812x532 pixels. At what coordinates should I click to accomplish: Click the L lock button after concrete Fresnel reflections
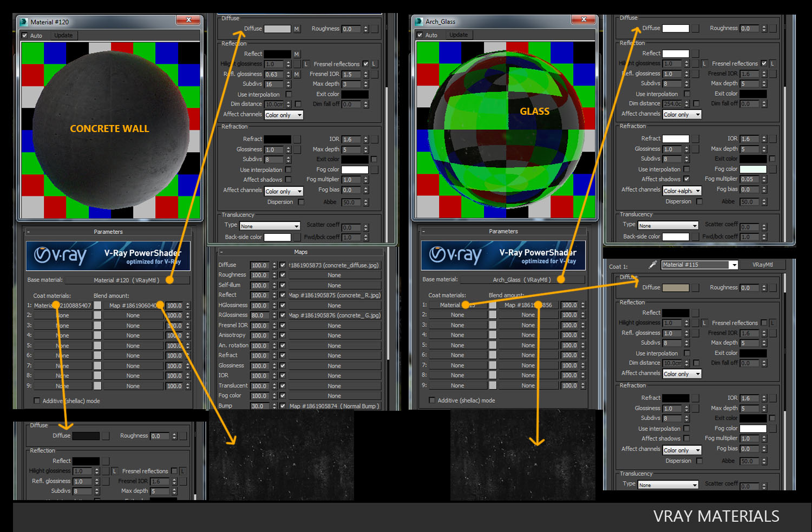click(374, 64)
